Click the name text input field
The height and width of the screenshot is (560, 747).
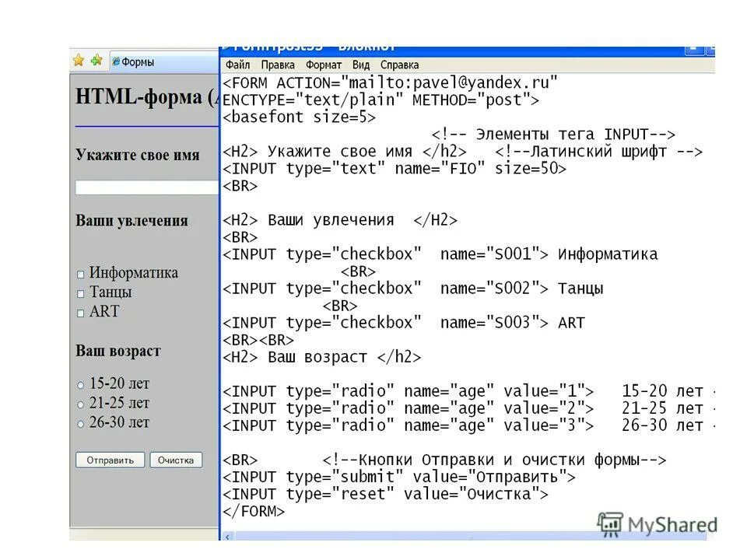tap(144, 187)
